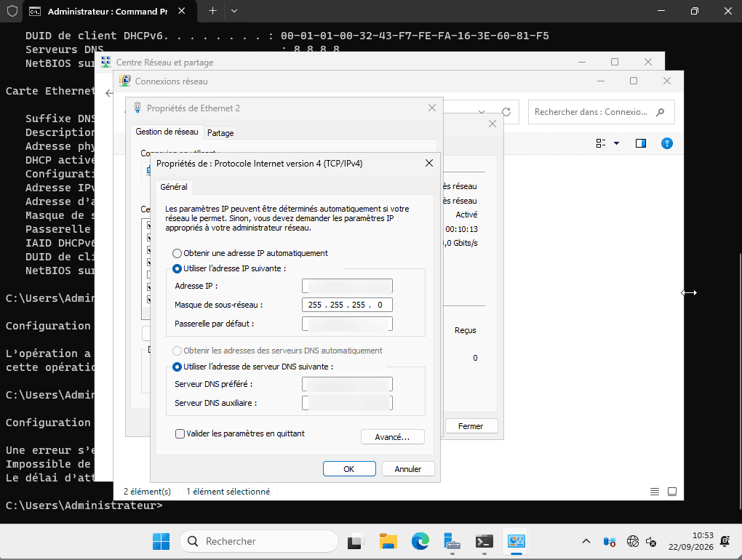Click the Serveur DNS auxiliaire field

click(x=347, y=403)
